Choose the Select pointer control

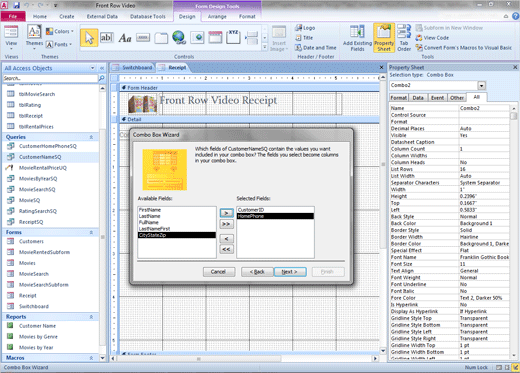[89, 38]
